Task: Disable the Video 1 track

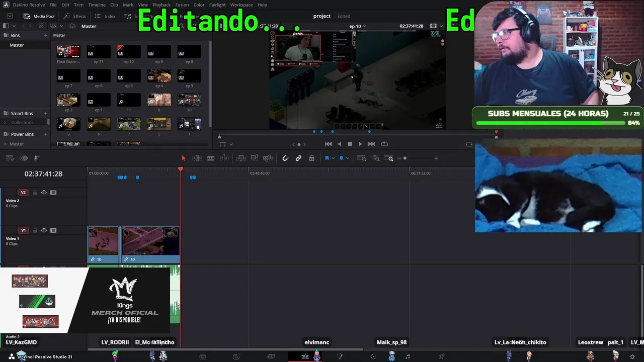Action: (53, 230)
